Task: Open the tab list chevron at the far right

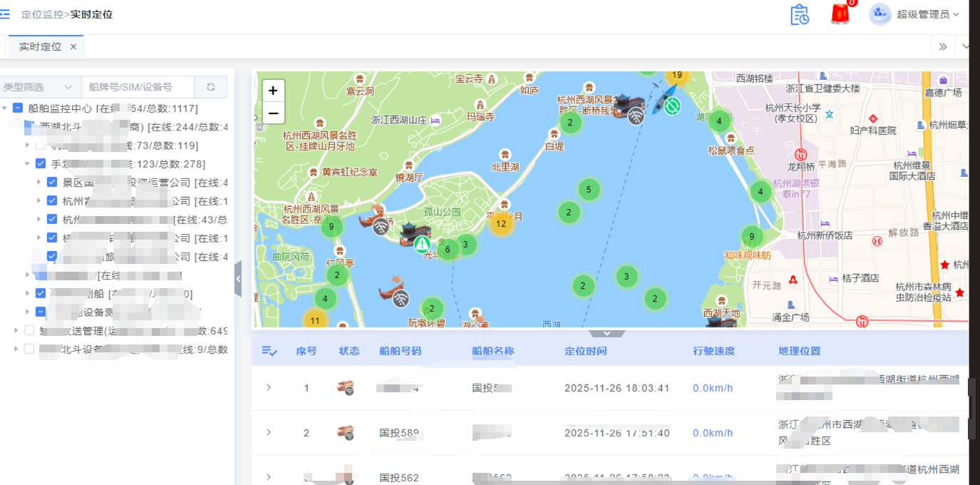Action: pyautogui.click(x=966, y=46)
